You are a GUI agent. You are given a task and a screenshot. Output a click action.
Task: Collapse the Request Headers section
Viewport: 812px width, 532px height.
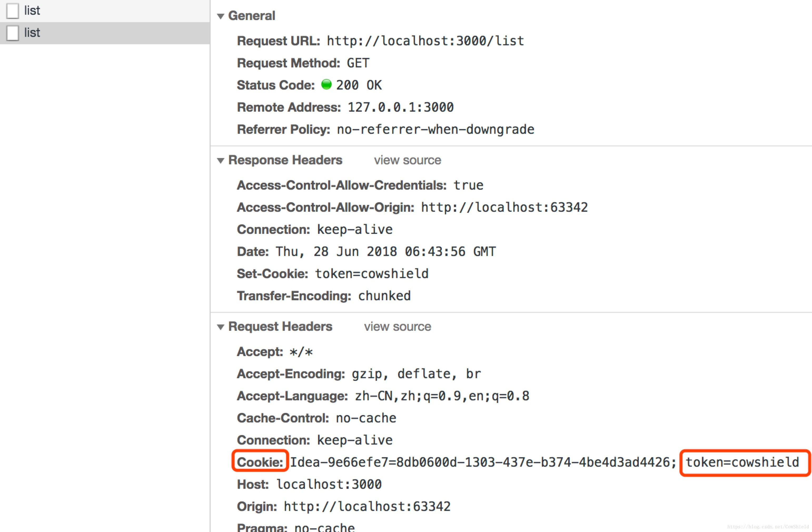pyautogui.click(x=220, y=327)
